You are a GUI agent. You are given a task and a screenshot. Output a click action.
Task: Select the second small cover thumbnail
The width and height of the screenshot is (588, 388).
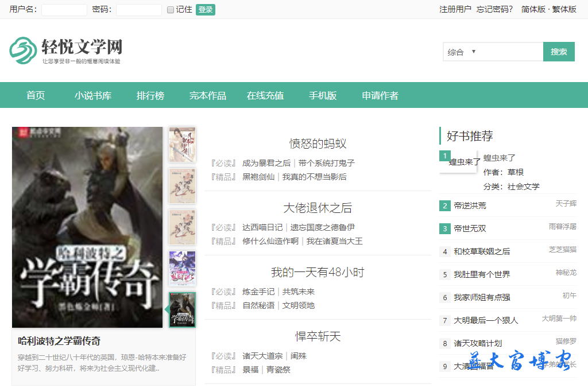pos(182,186)
